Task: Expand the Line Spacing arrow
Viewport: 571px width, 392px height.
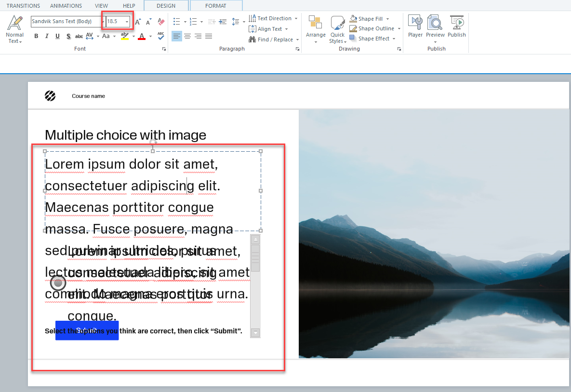Action: point(244,22)
